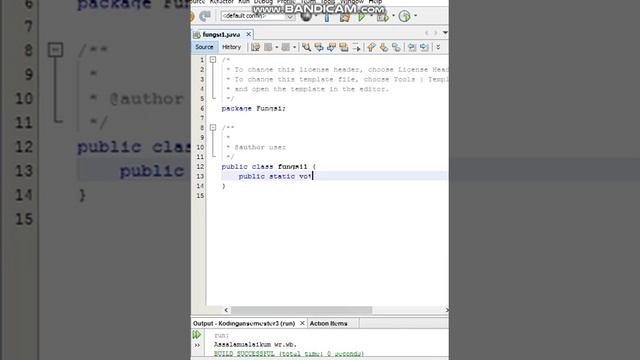
Task: Click the Find Selection magnifier icon
Action: pos(307,47)
